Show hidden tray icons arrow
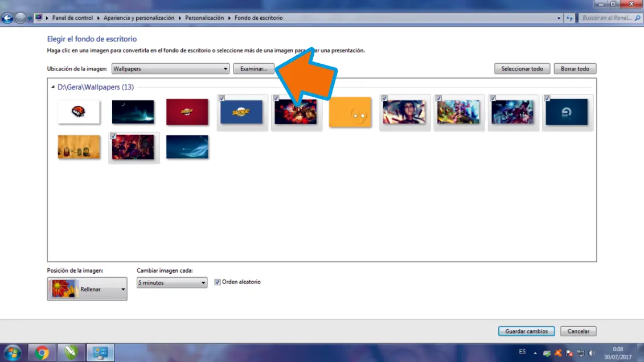Screen dimensions: 644x362 [535, 353]
